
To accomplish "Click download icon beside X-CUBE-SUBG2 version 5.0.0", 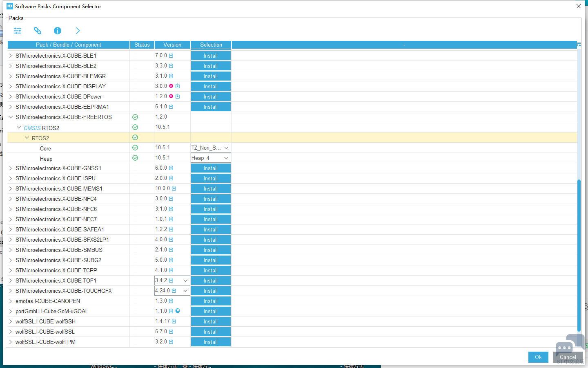I will [171, 260].
